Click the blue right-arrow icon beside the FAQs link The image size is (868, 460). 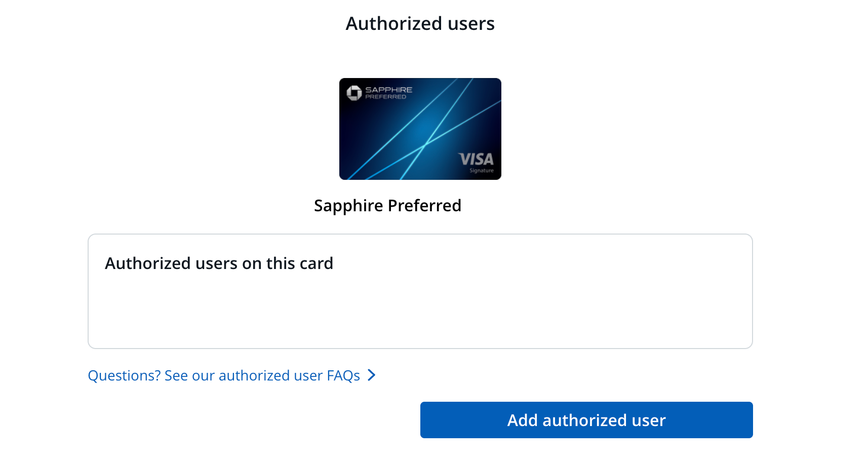pyautogui.click(x=373, y=375)
